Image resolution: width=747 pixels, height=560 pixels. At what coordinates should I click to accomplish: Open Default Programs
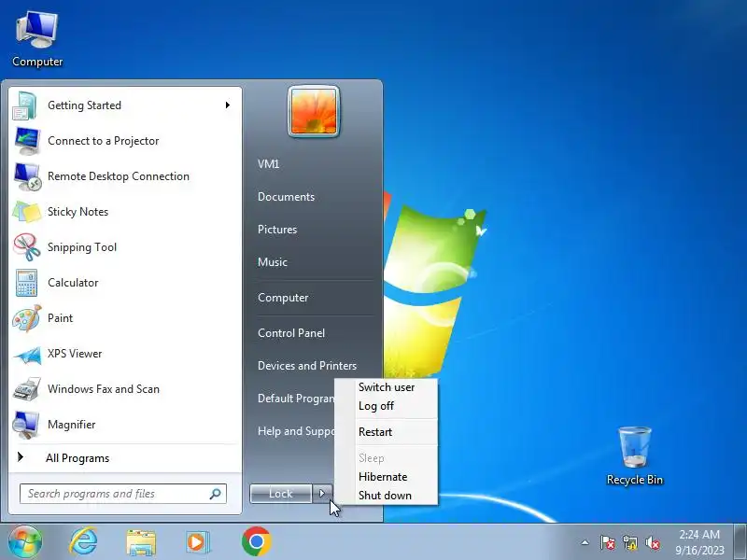[295, 399]
